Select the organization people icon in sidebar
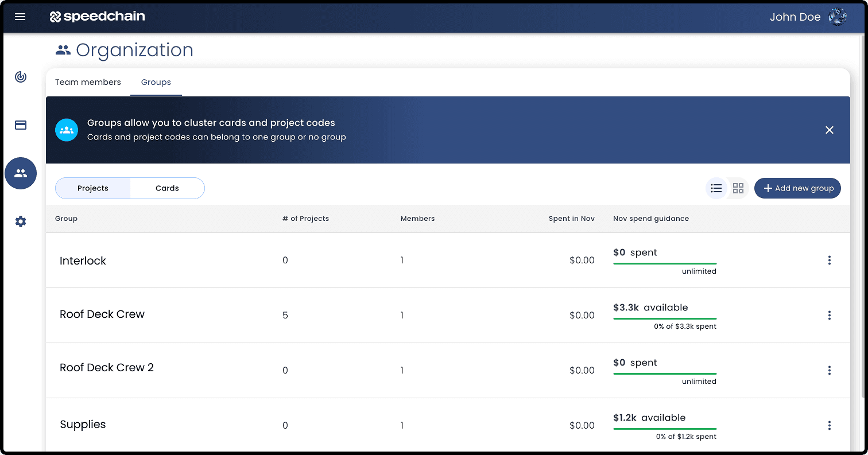 (21, 173)
